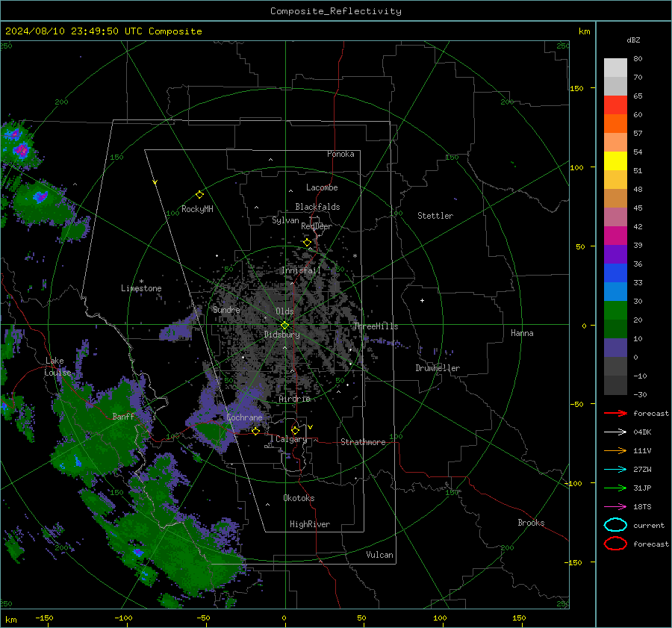Click the Olds town label
This screenshot has width=672, height=628.
click(284, 311)
